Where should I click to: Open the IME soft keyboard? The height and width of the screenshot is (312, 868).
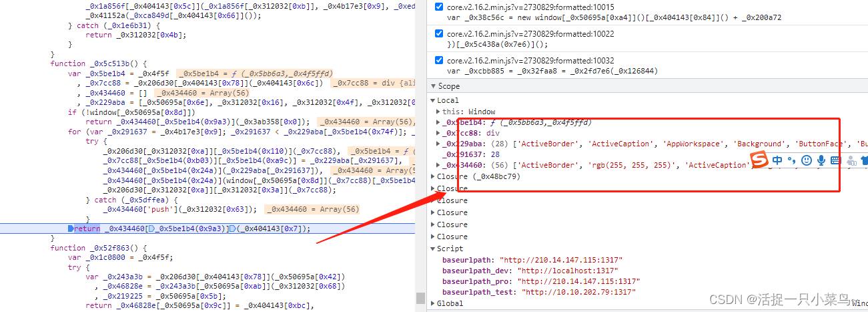(835, 160)
